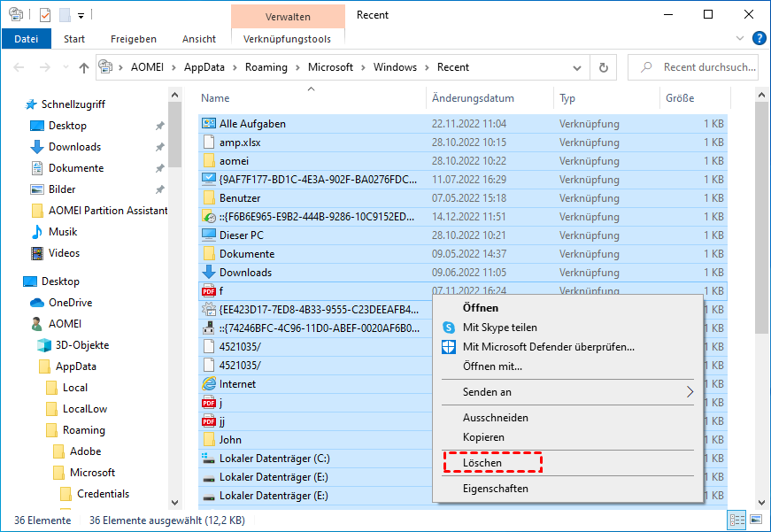
Task: Expand Senden an submenu arrow
Action: point(690,392)
